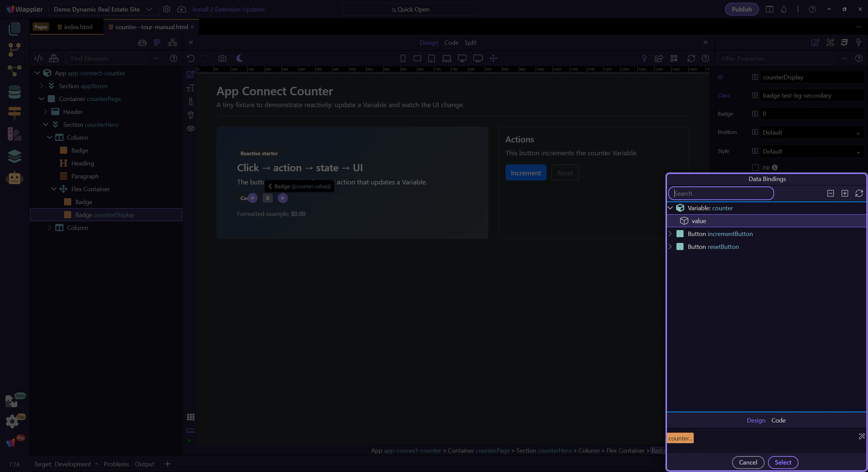This screenshot has width=868, height=472.
Task: Click the undo arrow icon
Action: point(191,58)
